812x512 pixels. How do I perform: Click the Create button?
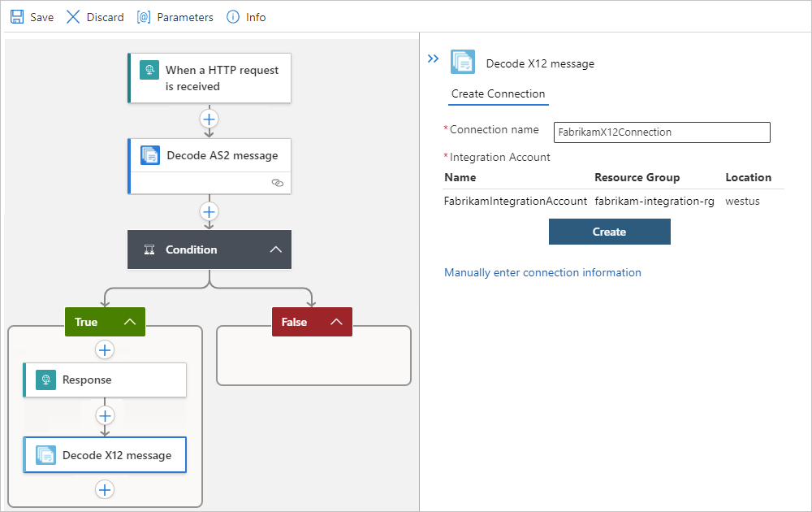(x=610, y=232)
